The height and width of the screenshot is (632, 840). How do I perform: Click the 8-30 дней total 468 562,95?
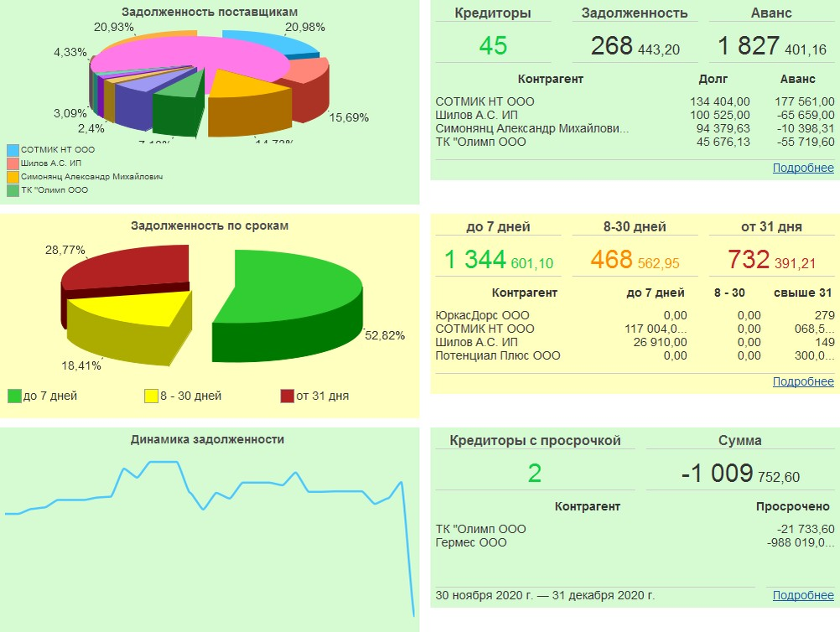635,260
